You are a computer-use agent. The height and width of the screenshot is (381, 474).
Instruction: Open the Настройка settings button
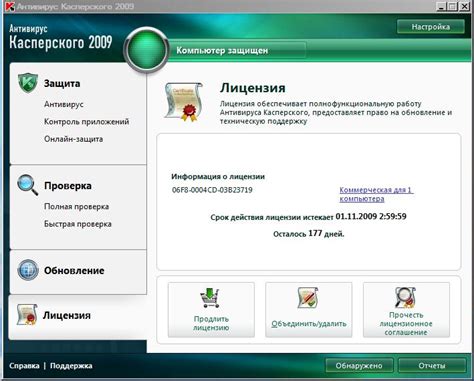[x=431, y=27]
